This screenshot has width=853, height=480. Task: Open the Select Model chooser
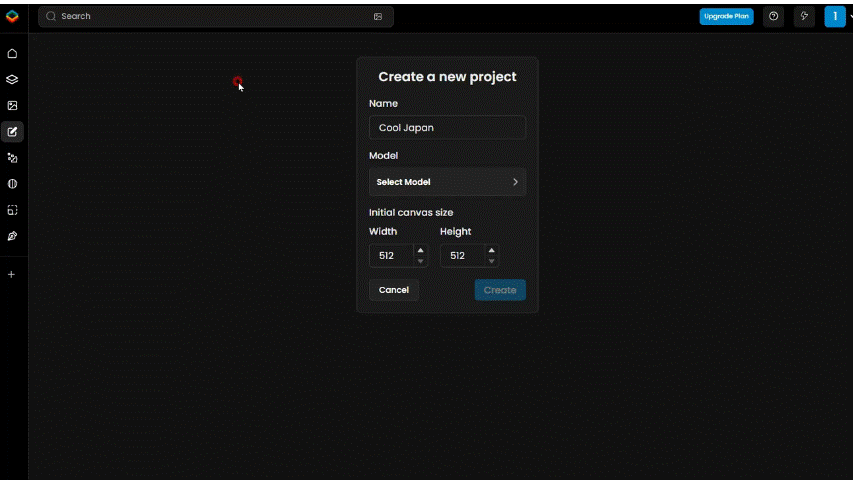point(447,182)
